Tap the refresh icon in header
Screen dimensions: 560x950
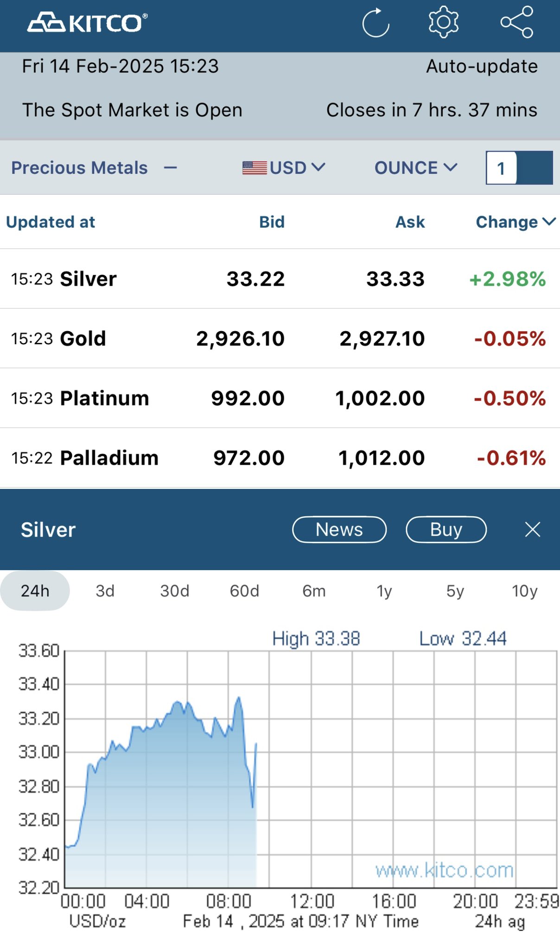(375, 22)
